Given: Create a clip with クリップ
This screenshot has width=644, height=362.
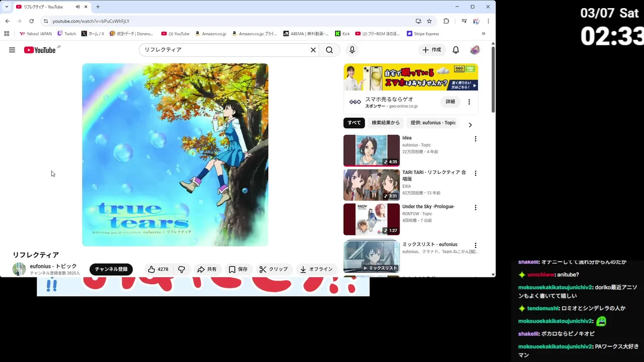Looking at the screenshot, I should tap(274, 269).
